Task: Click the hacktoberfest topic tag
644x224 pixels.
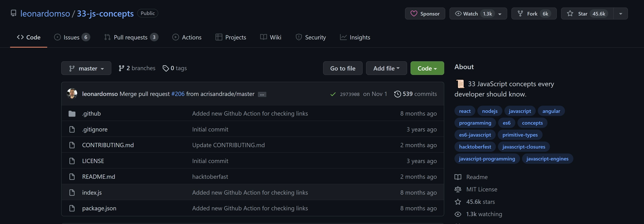Action: pyautogui.click(x=475, y=147)
